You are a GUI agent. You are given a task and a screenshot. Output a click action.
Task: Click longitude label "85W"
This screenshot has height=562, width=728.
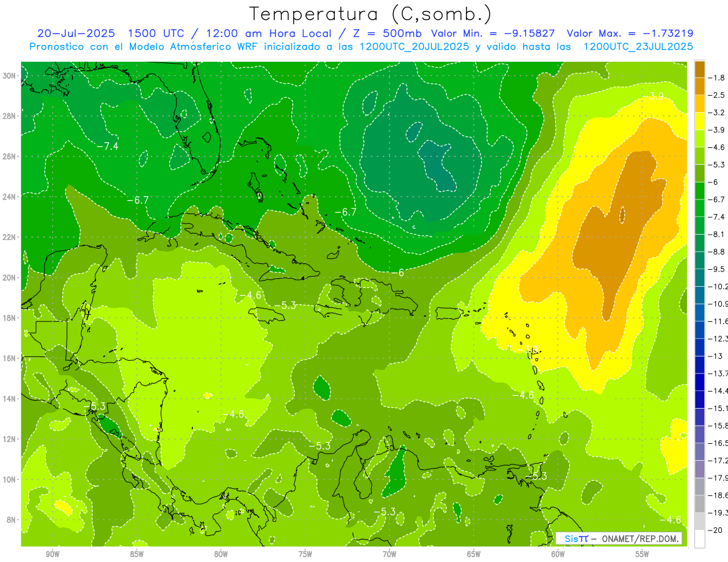(136, 554)
